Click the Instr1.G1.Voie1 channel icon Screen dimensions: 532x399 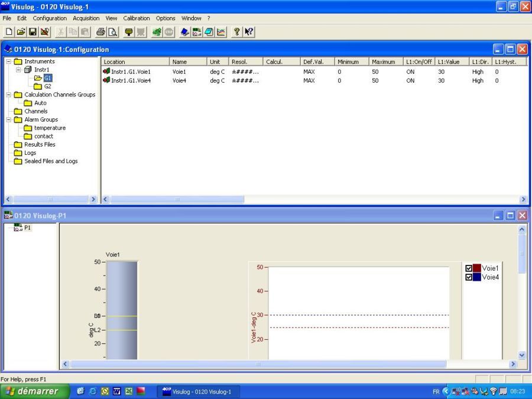click(x=106, y=72)
